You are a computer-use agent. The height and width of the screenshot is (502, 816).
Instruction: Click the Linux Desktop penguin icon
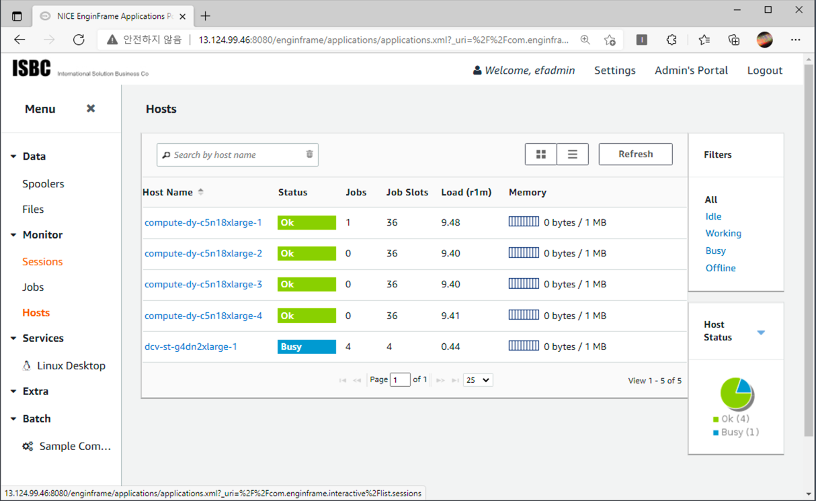[27, 365]
